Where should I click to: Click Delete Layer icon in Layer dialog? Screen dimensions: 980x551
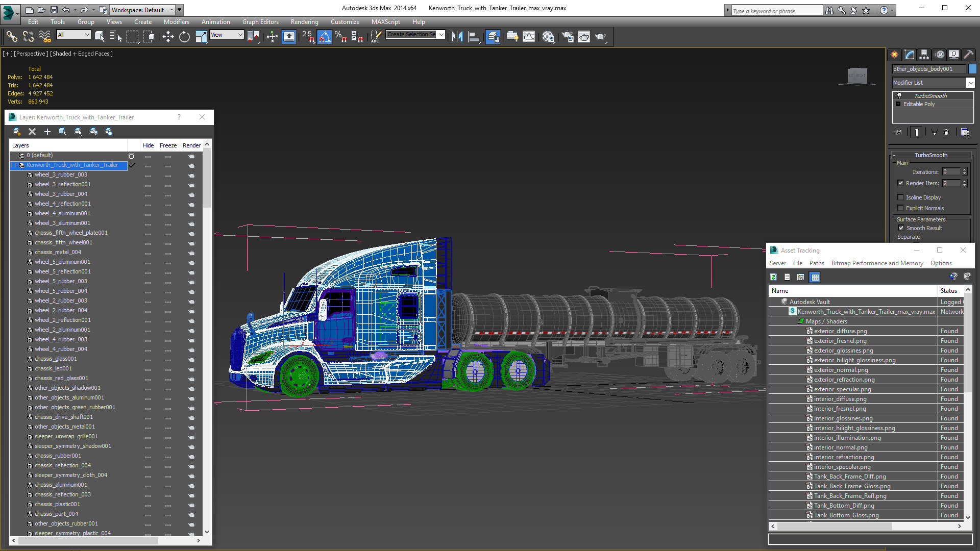(32, 132)
